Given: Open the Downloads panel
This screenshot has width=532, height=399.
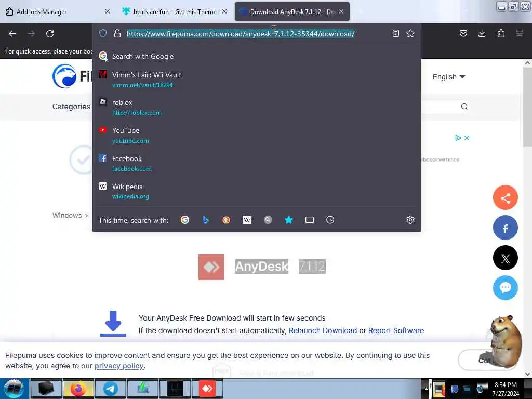Looking at the screenshot, I should [x=482, y=33].
